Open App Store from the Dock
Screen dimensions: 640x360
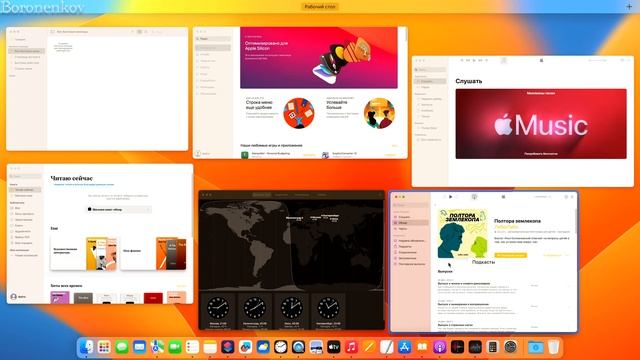coord(404,347)
